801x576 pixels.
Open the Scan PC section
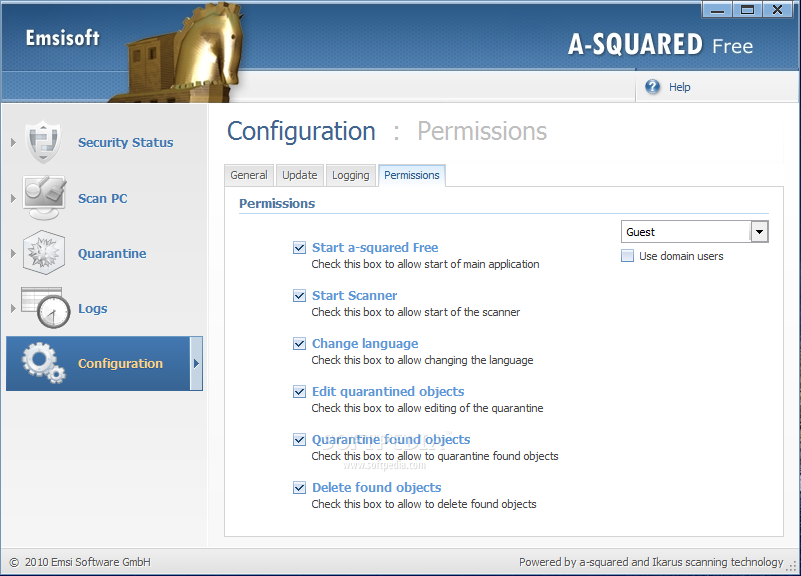pyautogui.click(x=103, y=199)
